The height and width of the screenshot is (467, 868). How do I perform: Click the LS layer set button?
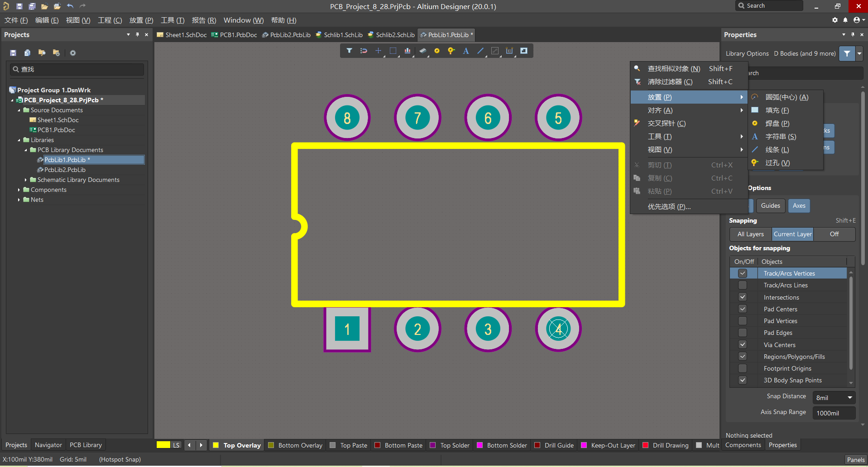(x=176, y=445)
